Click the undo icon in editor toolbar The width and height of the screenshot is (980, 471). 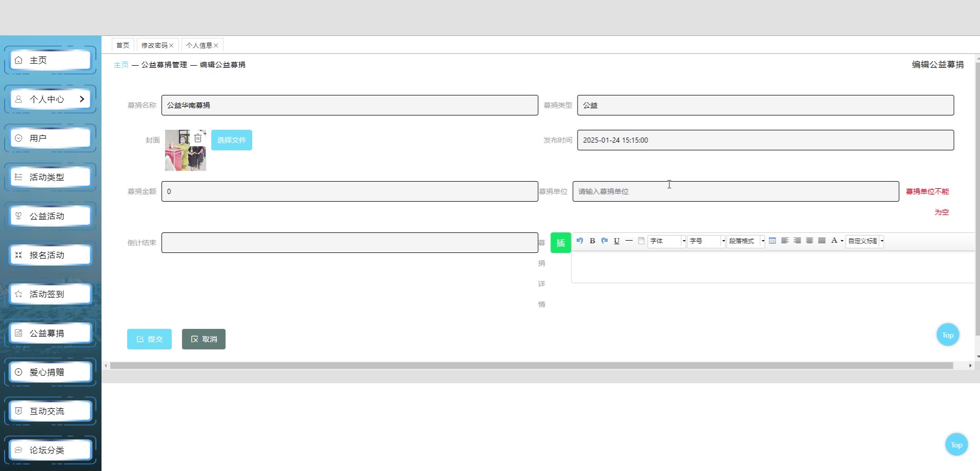click(x=580, y=241)
